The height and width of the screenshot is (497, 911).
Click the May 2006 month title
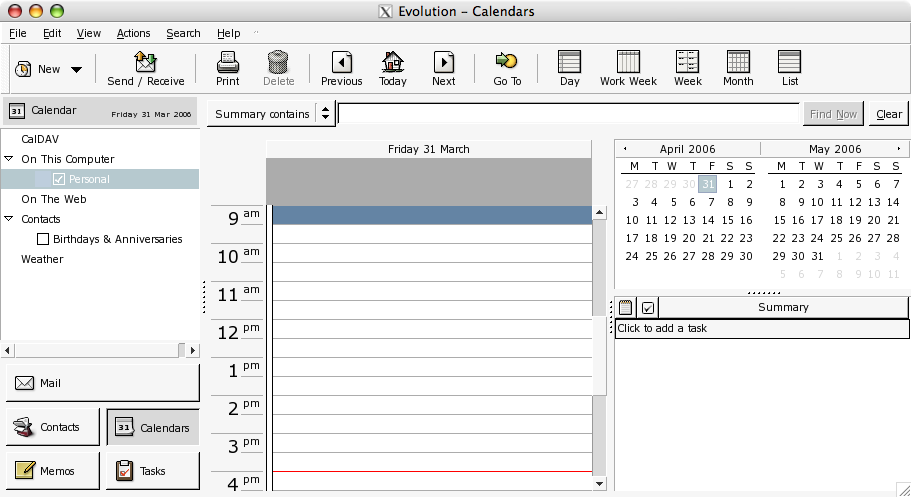pos(835,149)
